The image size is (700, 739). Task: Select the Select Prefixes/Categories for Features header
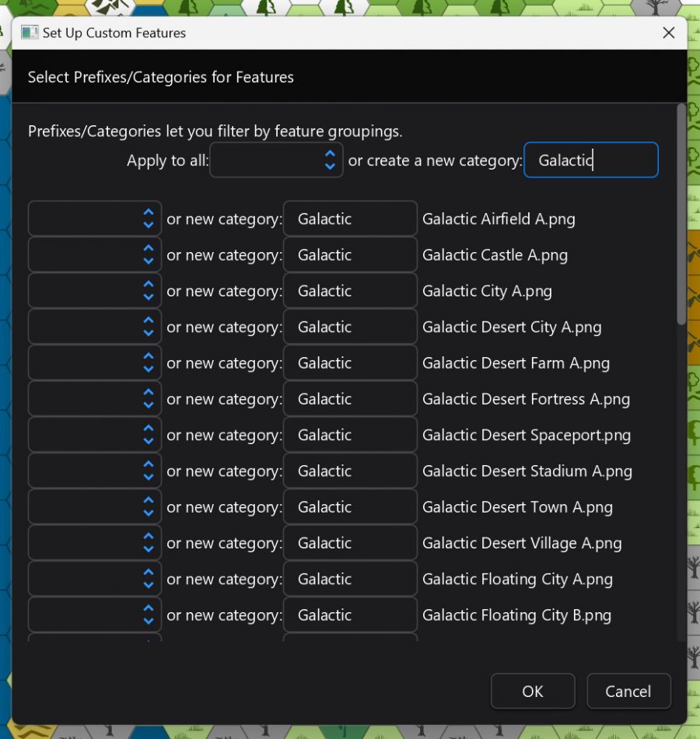coord(160,77)
